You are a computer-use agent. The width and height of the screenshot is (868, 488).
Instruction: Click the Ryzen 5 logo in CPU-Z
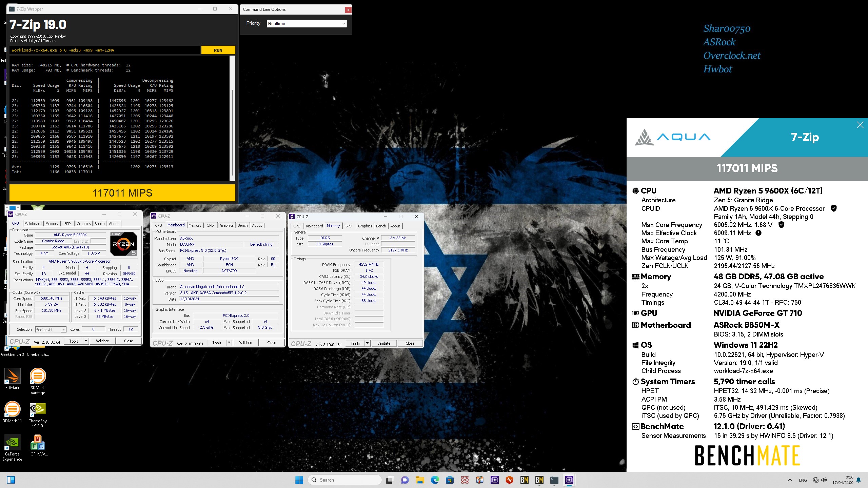coord(123,244)
